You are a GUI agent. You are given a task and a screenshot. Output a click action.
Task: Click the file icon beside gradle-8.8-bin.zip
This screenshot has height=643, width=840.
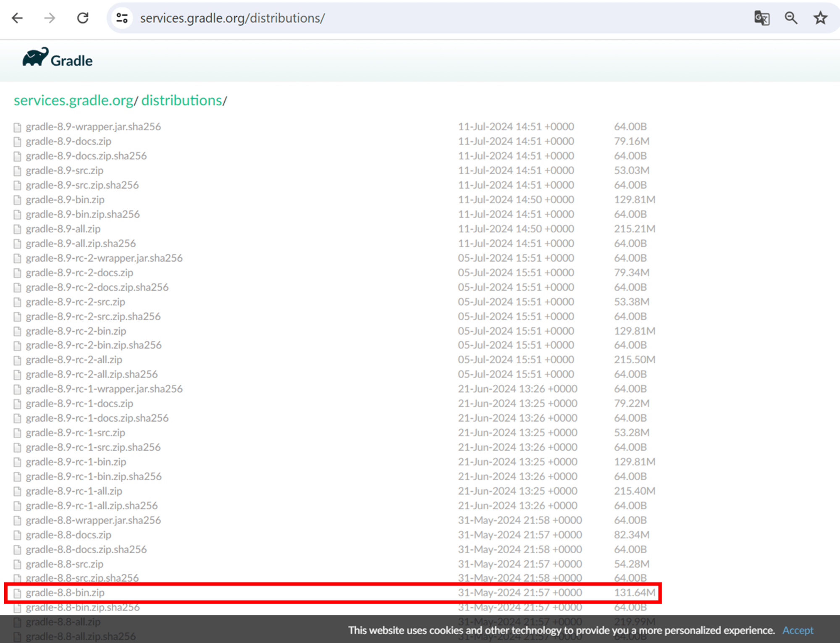[17, 593]
